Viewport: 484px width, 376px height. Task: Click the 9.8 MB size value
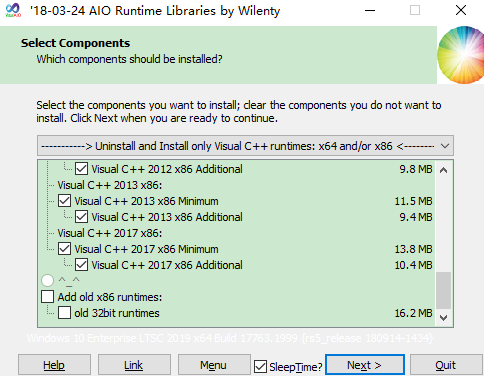[x=416, y=169]
